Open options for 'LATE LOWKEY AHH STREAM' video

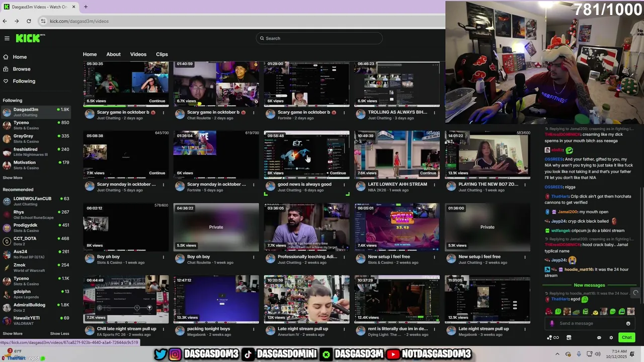(435, 185)
